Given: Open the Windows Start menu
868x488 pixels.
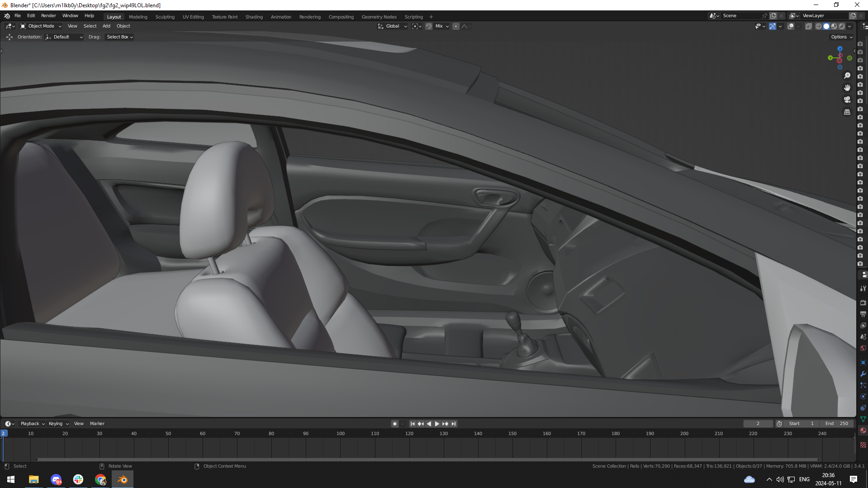Looking at the screenshot, I should coord(11,479).
